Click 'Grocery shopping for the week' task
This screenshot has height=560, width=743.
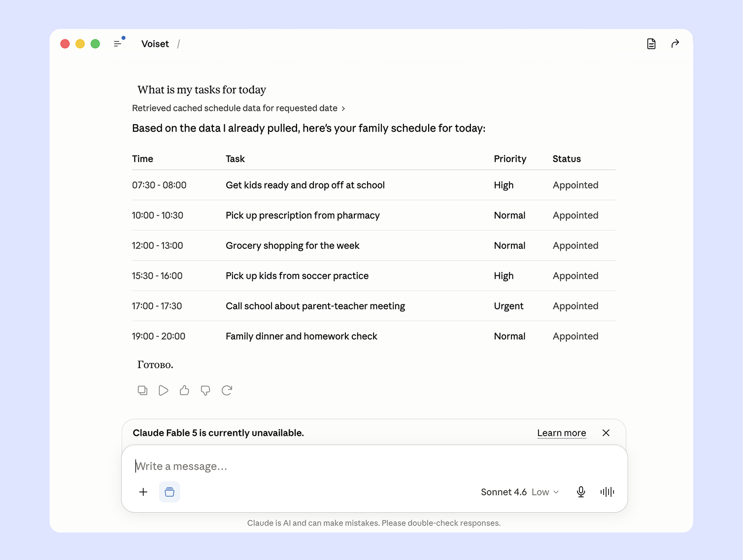(293, 246)
